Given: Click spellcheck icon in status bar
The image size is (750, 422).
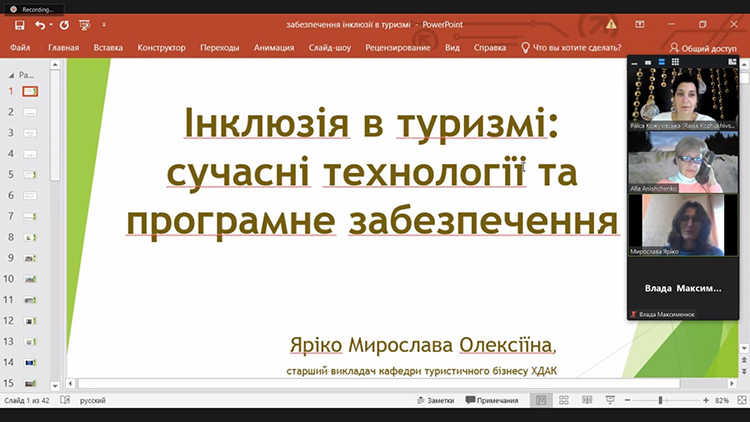Looking at the screenshot, I should pos(65,400).
